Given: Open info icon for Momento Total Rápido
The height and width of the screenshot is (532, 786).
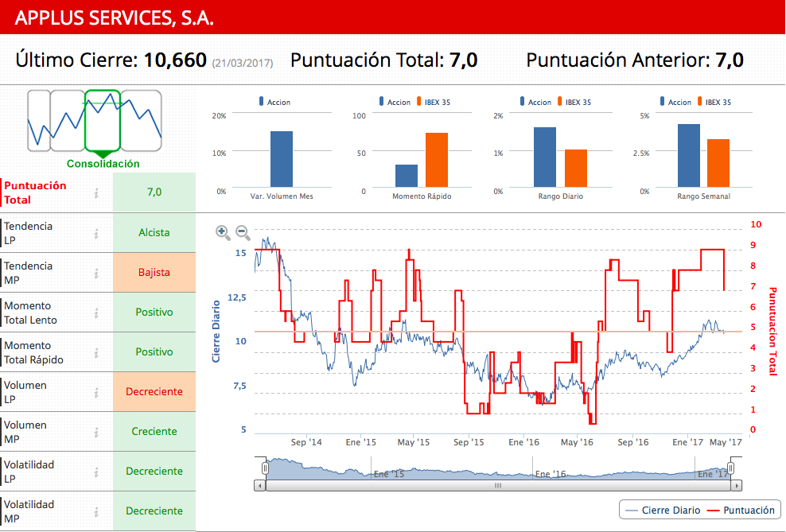Looking at the screenshot, I should point(96,352).
